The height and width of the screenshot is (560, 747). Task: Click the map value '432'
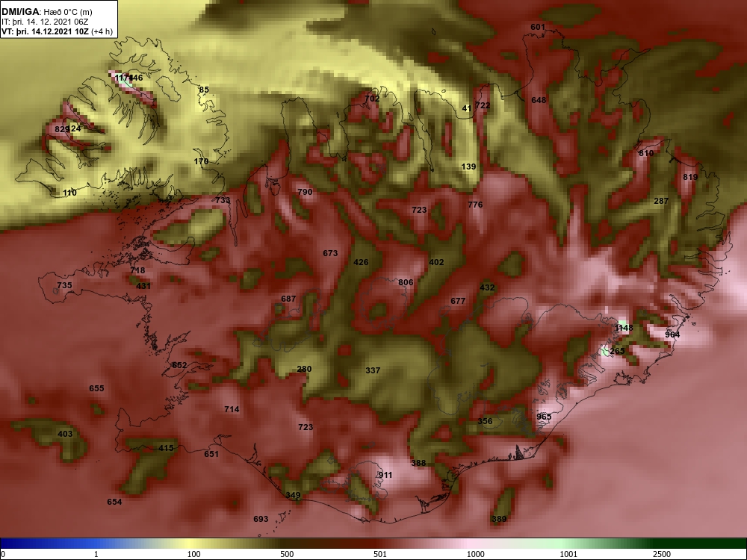point(487,287)
